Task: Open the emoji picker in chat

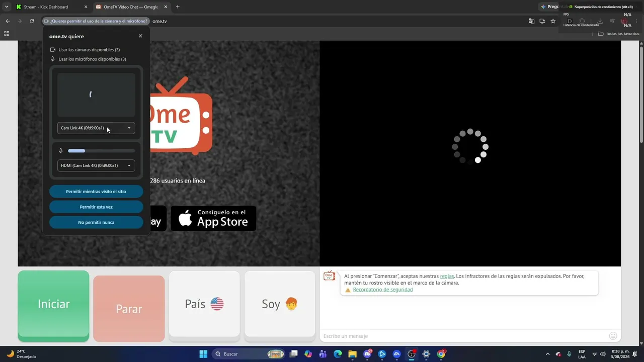Action: (613, 336)
